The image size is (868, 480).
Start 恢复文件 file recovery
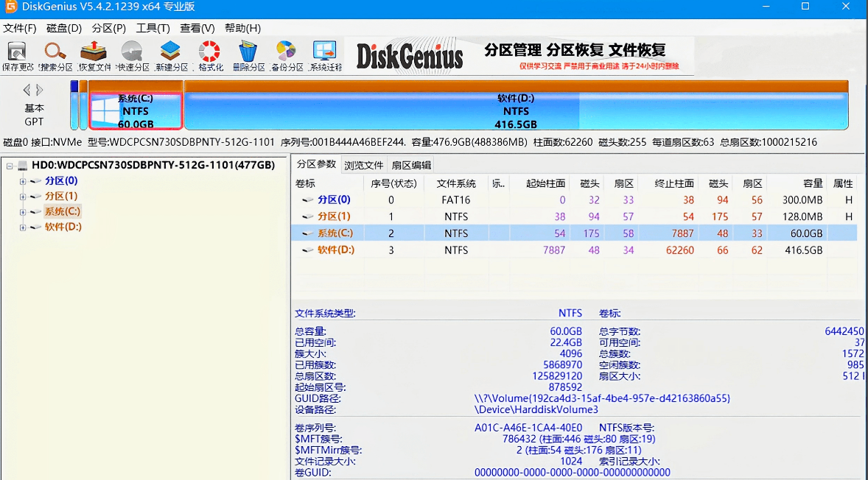pos(93,53)
